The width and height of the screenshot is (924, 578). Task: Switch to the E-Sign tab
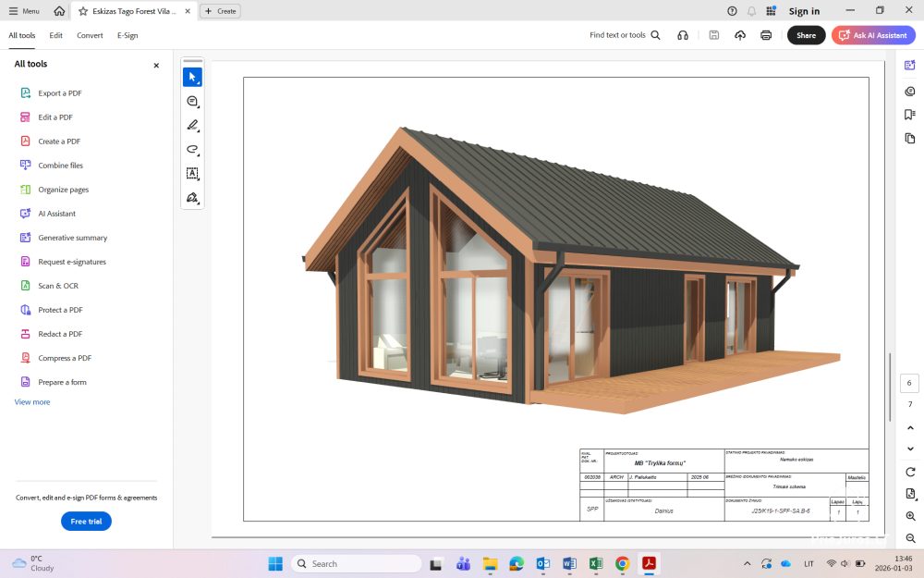click(128, 35)
